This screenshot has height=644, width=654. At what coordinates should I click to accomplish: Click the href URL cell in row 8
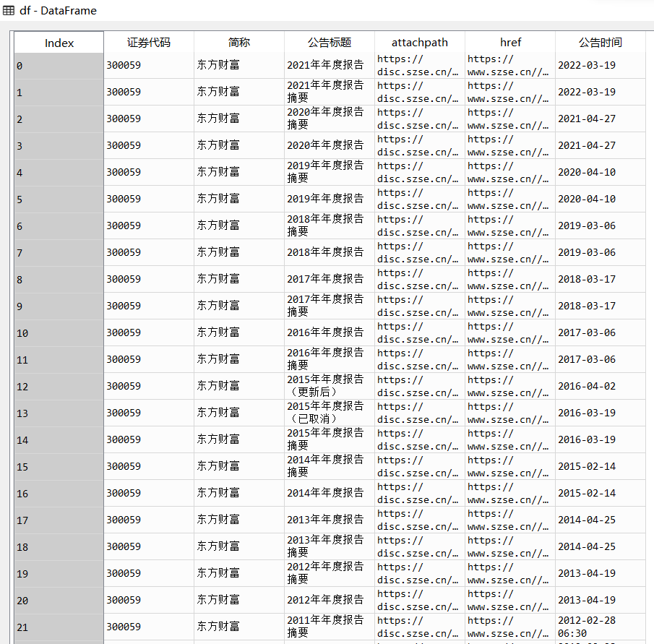point(510,279)
